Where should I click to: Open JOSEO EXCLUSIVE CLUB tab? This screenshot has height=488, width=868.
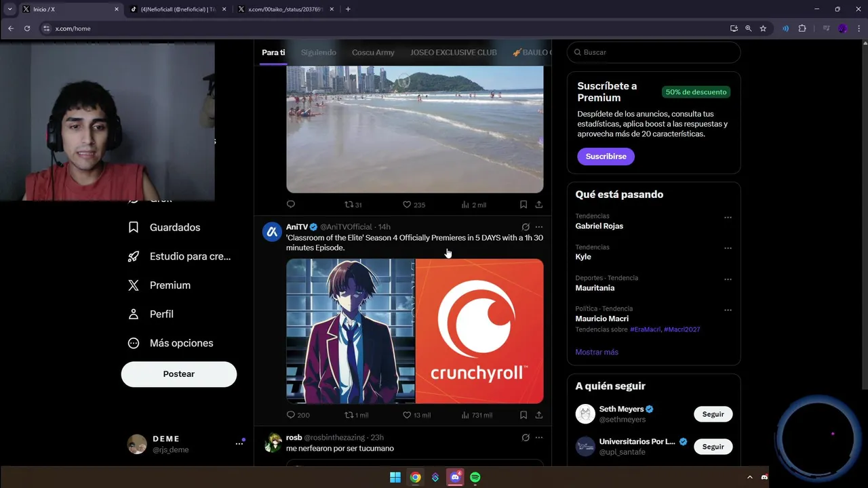pos(453,52)
